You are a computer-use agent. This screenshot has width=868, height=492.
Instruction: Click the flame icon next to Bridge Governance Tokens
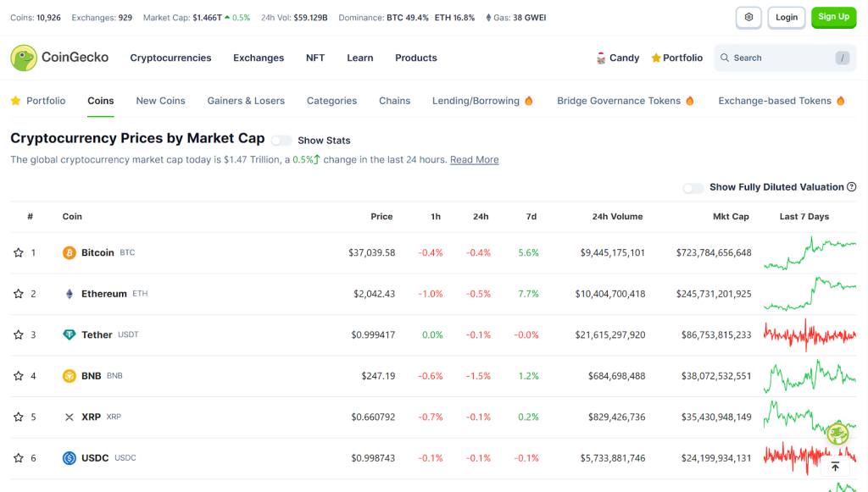point(690,101)
